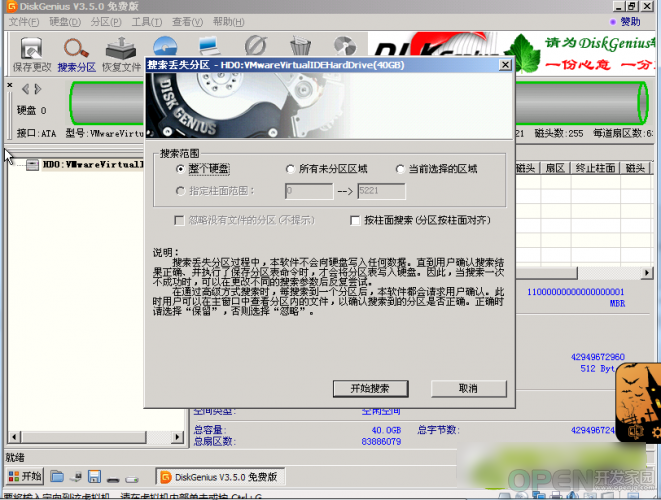Click the Total Capacity (总容量) label
661x500 pixels.
tap(210, 430)
